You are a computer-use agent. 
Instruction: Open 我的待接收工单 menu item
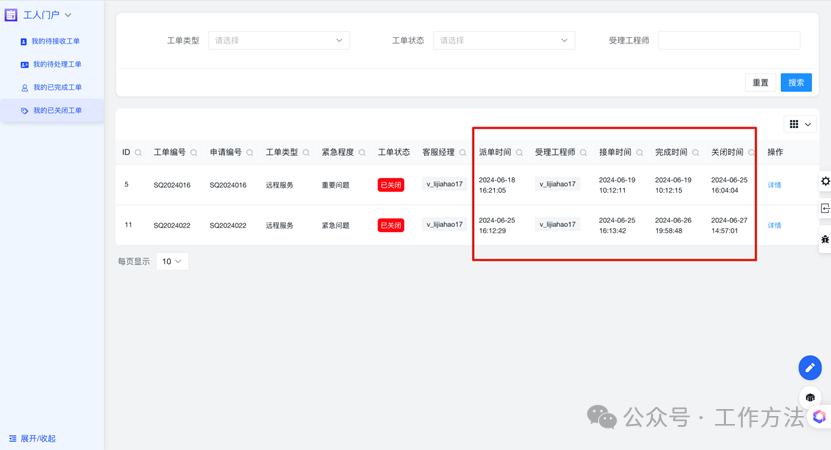(x=55, y=42)
